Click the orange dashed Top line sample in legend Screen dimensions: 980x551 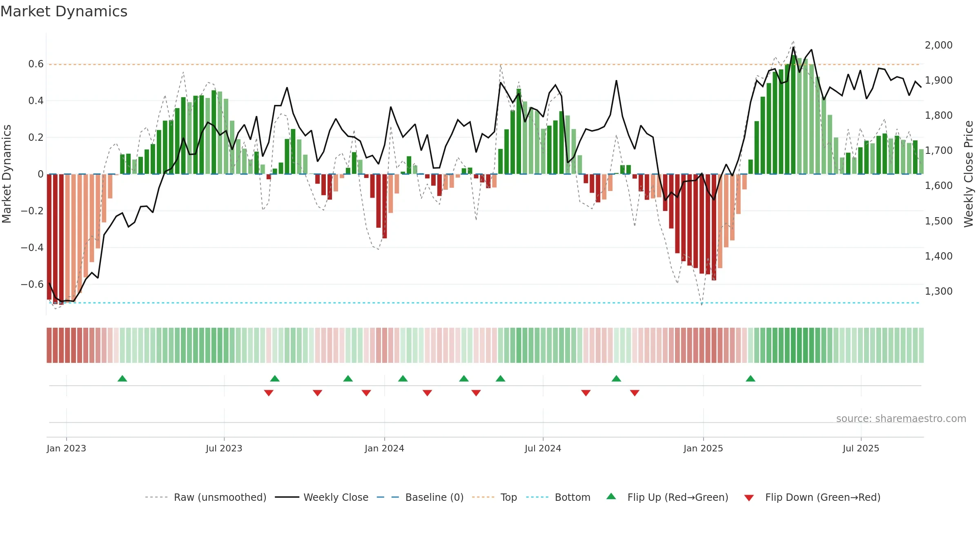point(483,497)
